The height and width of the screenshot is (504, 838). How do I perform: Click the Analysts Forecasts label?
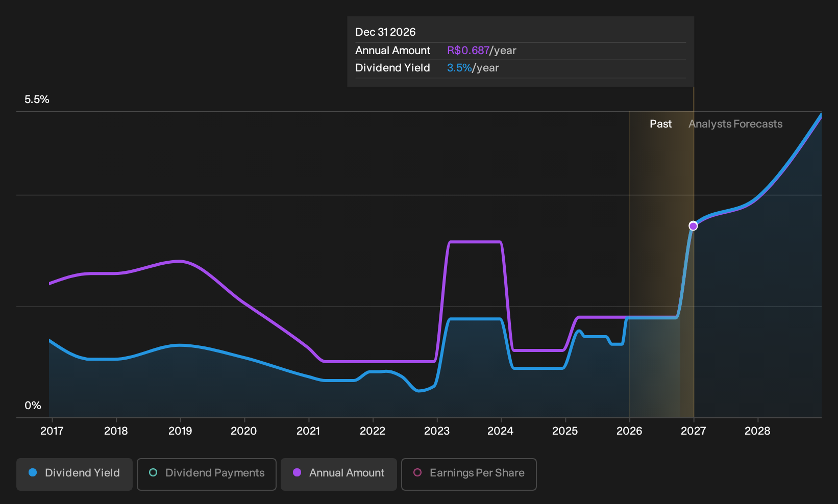pos(735,124)
